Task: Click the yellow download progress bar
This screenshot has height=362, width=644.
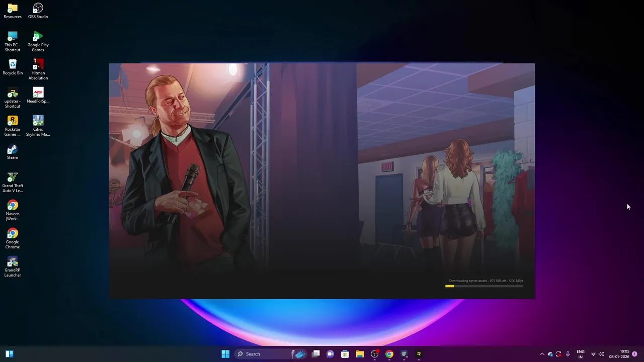Action: pyautogui.click(x=484, y=286)
